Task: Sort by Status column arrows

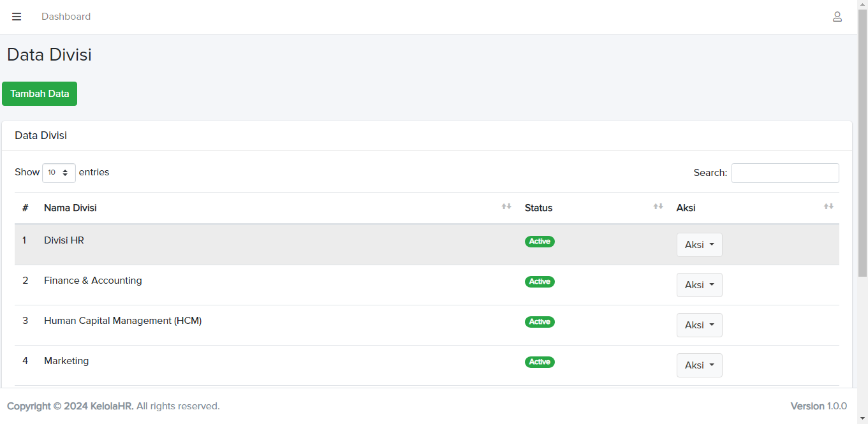Action: (x=658, y=207)
